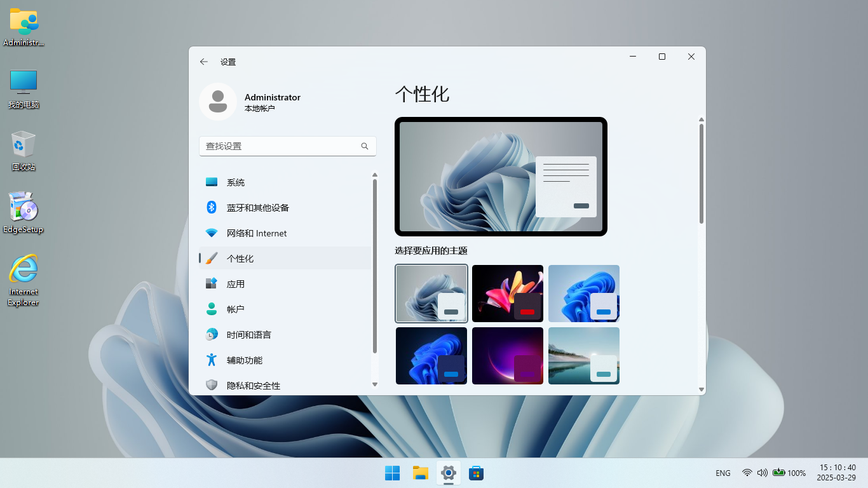Select the accessibility figure icon for 辅助功能
The width and height of the screenshot is (868, 488).
[x=212, y=360]
